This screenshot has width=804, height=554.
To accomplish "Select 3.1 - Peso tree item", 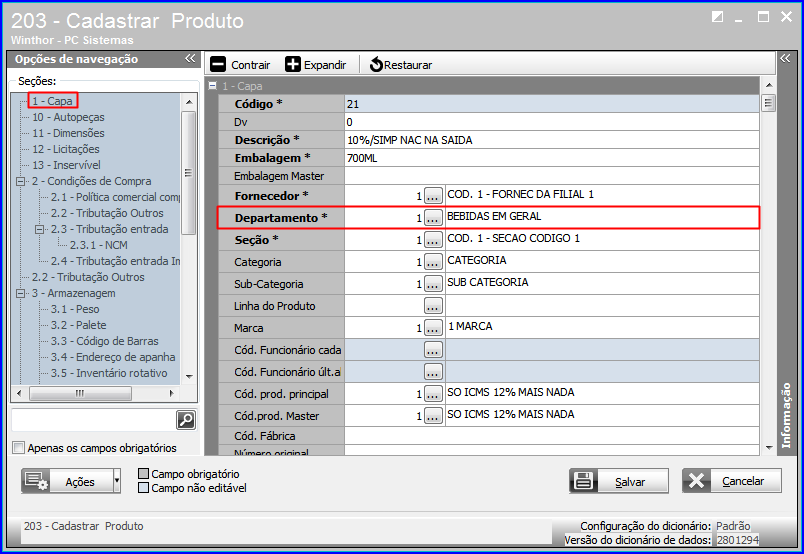I will pos(75,309).
